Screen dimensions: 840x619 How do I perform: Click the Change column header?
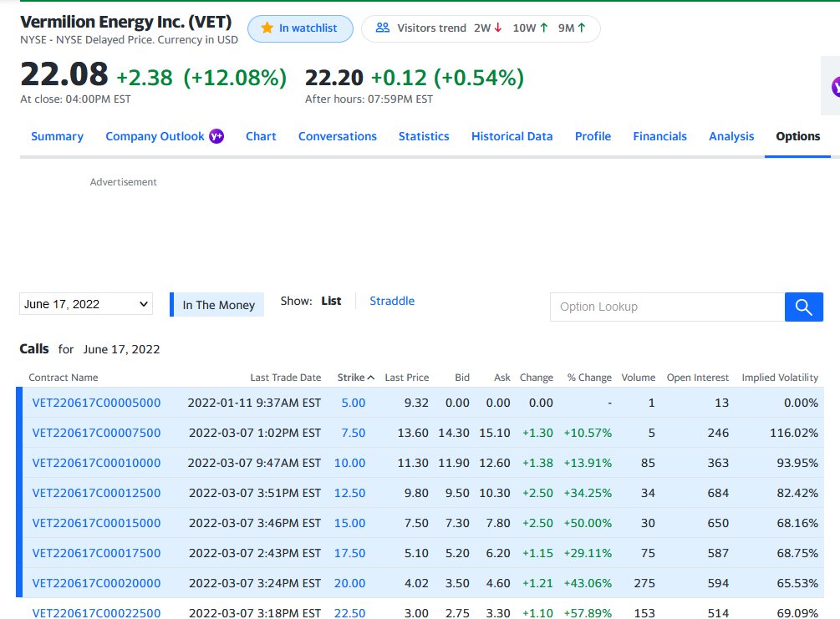537,378
